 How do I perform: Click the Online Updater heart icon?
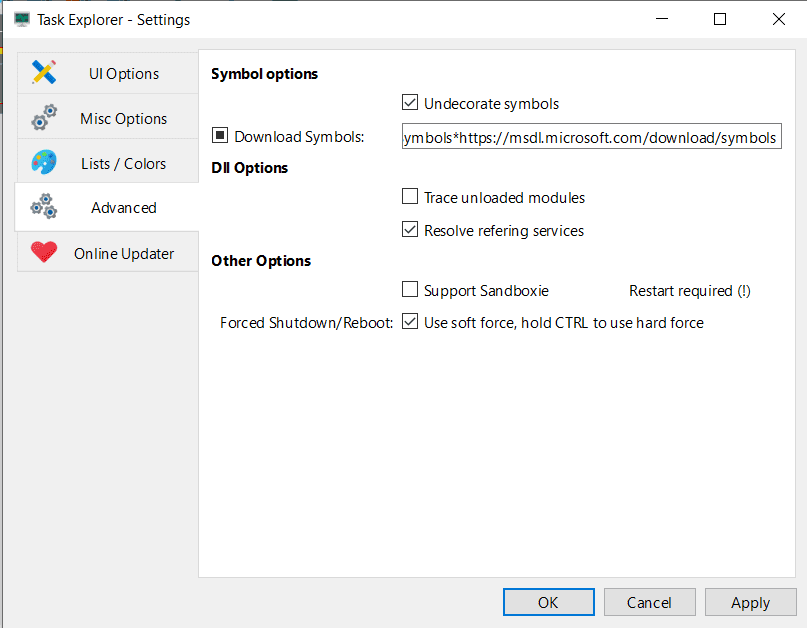tap(44, 253)
